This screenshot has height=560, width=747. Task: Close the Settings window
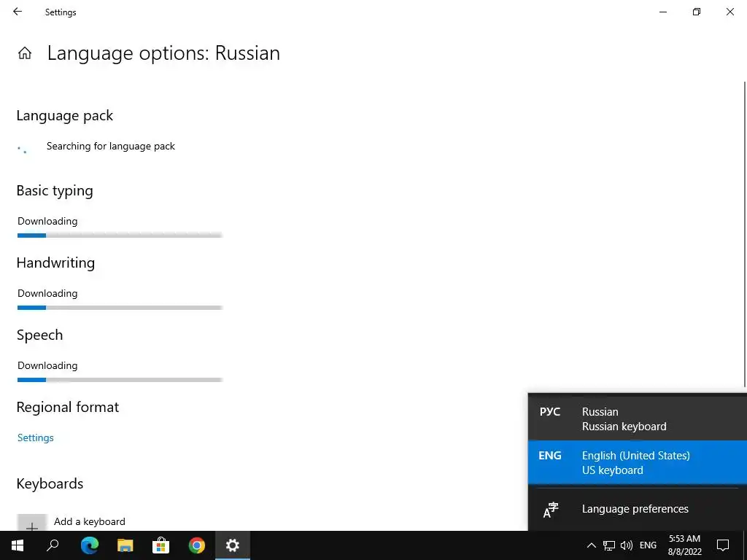729,12
